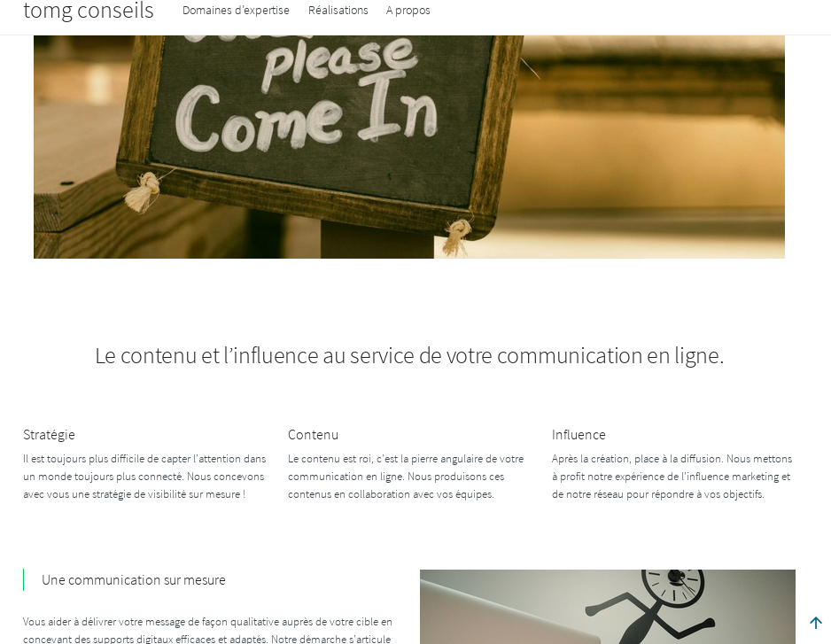
Task: Go to the Réalisations page
Action: tap(338, 11)
